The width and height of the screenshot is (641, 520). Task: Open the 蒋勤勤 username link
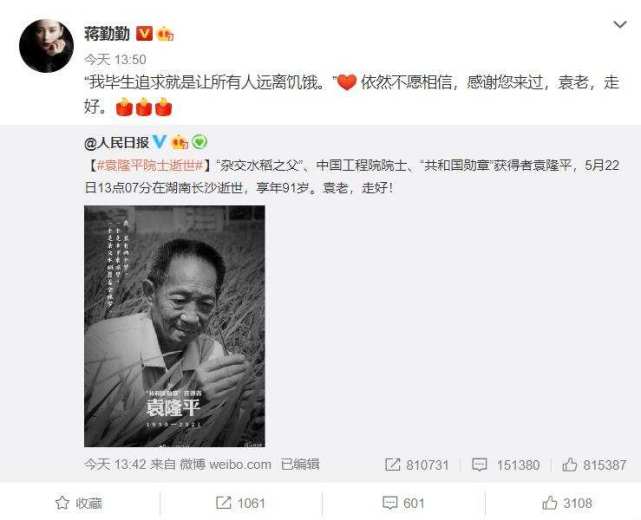click(107, 33)
